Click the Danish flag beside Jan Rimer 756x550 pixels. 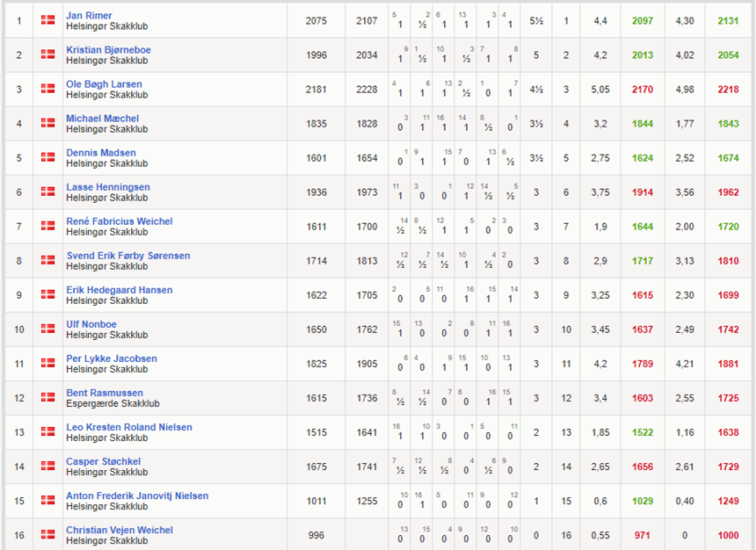click(x=47, y=20)
